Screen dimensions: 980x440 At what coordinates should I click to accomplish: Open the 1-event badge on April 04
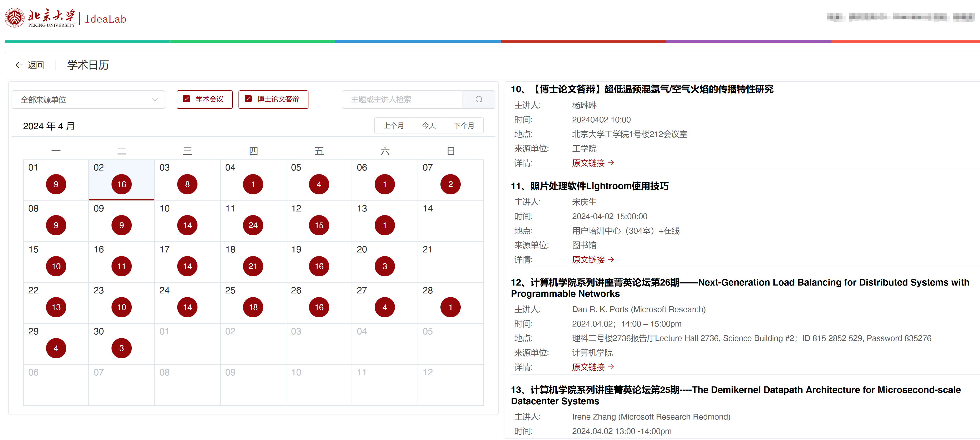(x=253, y=184)
